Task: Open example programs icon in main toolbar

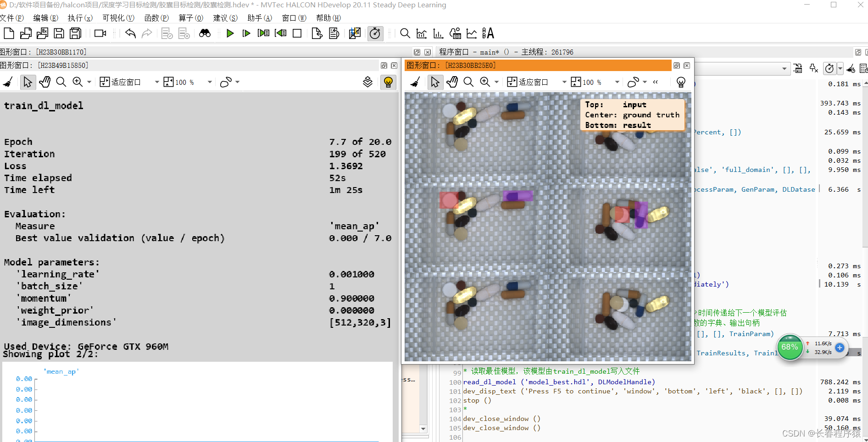Action: [x=43, y=33]
